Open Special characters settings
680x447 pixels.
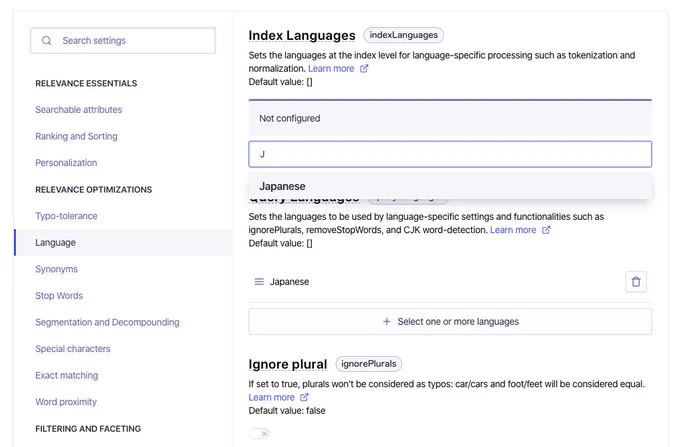coord(73,349)
